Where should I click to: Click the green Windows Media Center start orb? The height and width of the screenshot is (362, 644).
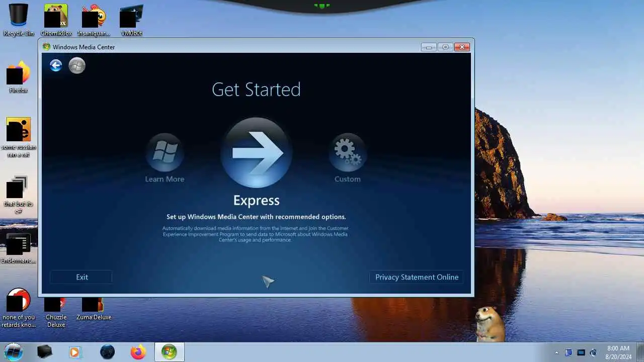(77, 65)
